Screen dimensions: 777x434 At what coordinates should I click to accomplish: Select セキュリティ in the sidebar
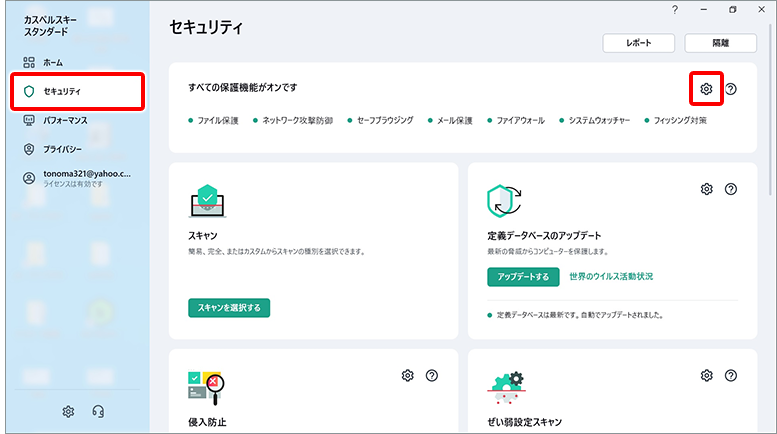(x=78, y=91)
